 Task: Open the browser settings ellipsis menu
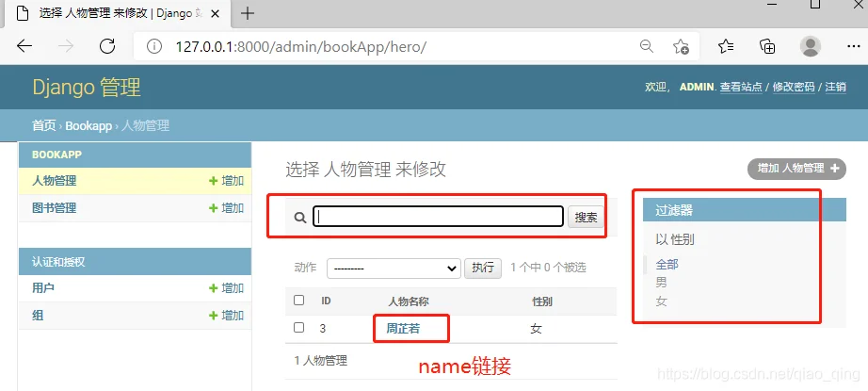(854, 46)
